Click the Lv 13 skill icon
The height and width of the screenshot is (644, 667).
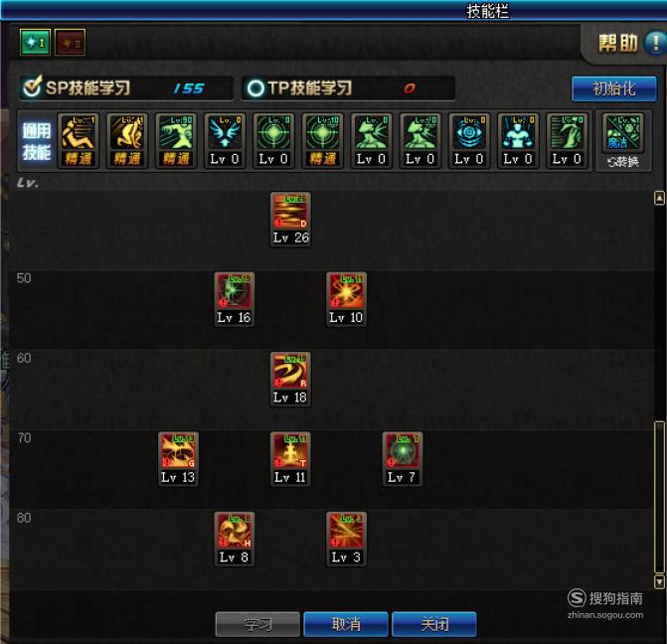(x=178, y=451)
